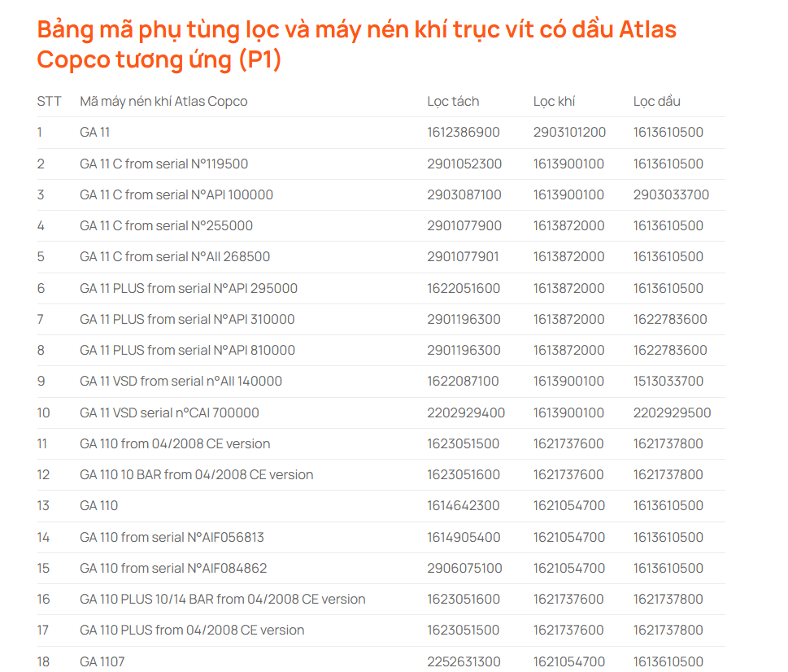
Task: Click oil filter code 2903033700
Action: pos(671,195)
